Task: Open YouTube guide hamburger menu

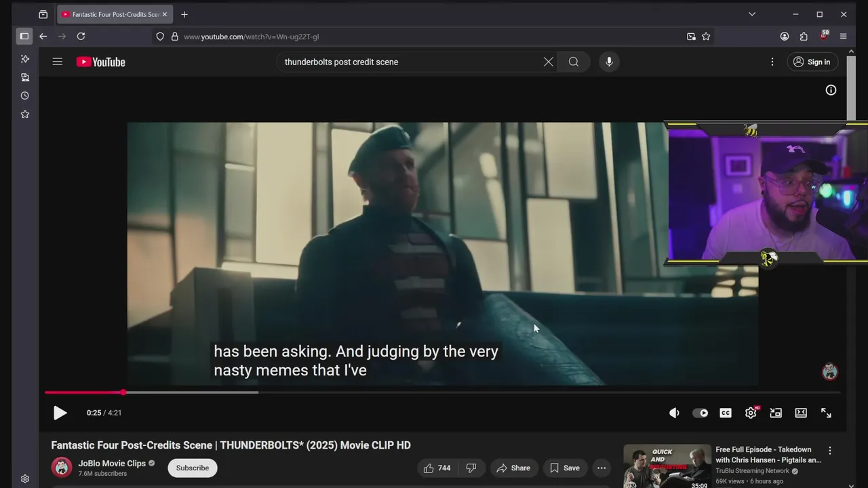Action: pyautogui.click(x=58, y=62)
